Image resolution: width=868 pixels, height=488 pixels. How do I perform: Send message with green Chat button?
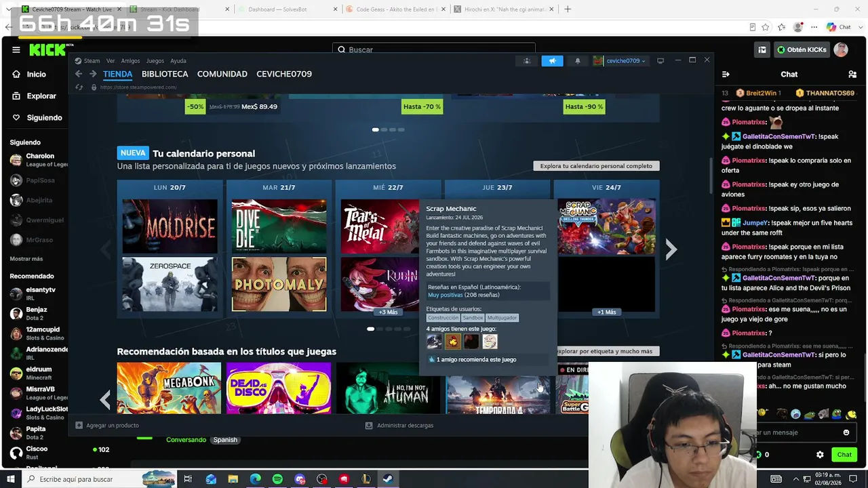844,455
